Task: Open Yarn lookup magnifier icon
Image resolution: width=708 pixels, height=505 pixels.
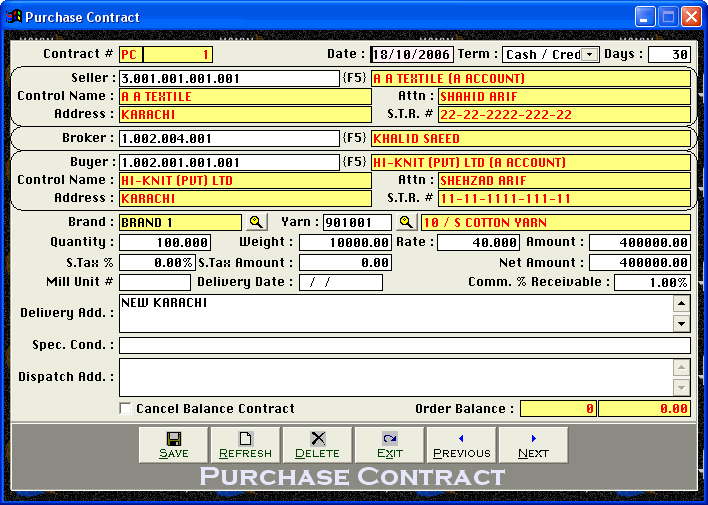Action: [406, 222]
